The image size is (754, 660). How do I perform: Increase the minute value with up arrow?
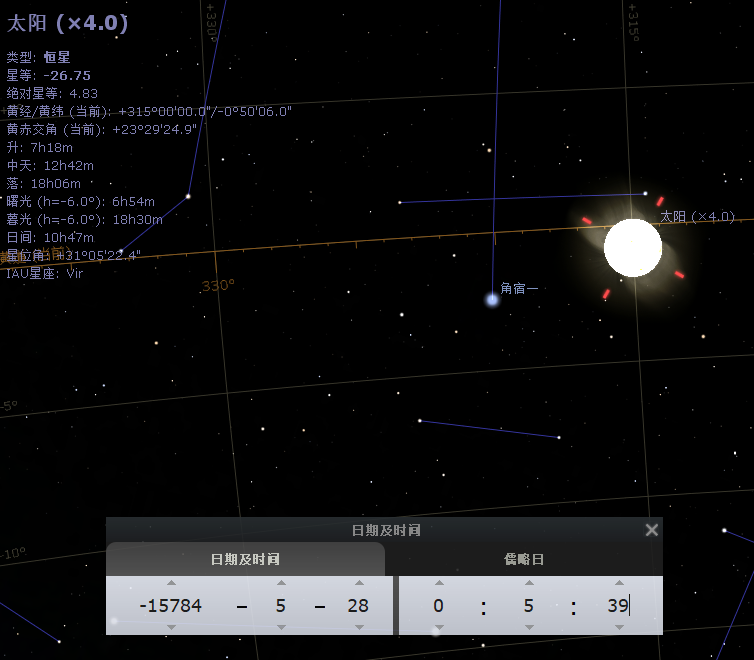pos(529,583)
